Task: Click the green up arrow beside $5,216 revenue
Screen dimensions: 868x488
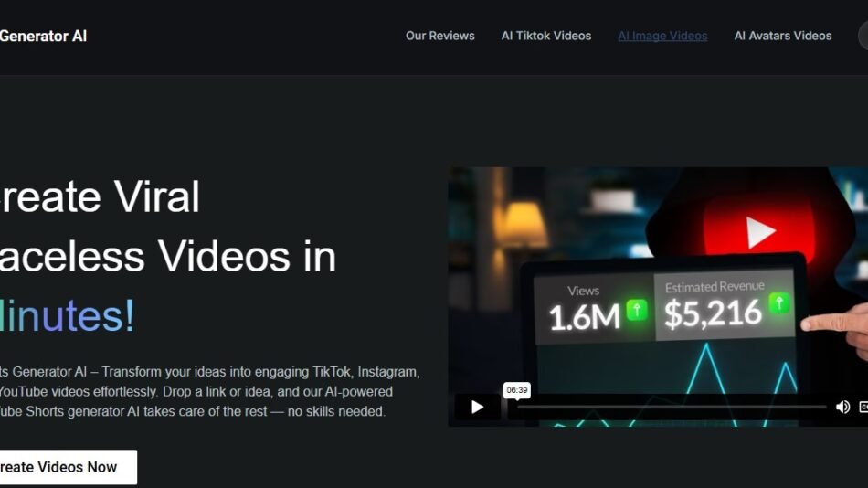Action: click(779, 302)
